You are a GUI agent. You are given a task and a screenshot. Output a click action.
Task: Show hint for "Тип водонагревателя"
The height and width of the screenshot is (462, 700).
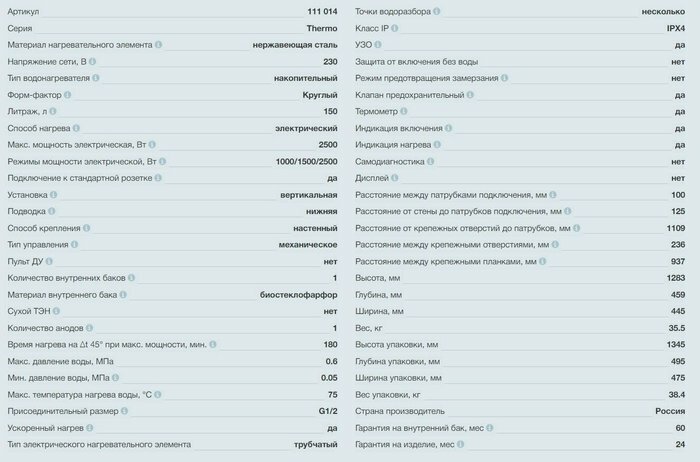coord(97,78)
